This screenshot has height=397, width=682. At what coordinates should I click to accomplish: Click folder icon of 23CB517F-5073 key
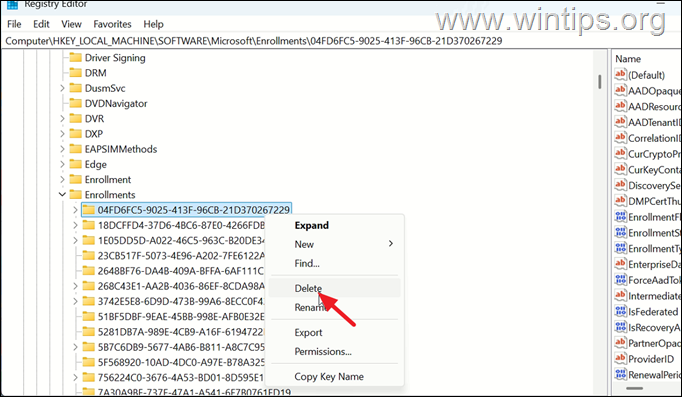click(x=89, y=256)
